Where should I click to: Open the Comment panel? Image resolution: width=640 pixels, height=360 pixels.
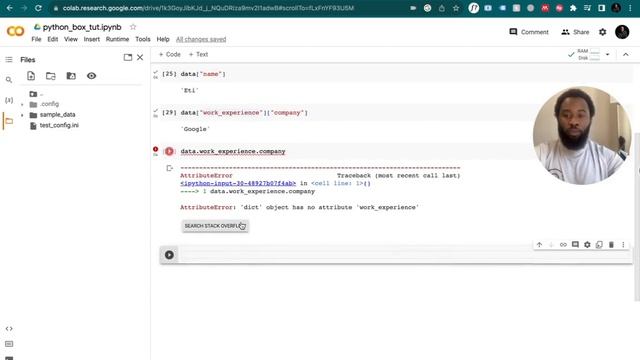click(x=529, y=32)
